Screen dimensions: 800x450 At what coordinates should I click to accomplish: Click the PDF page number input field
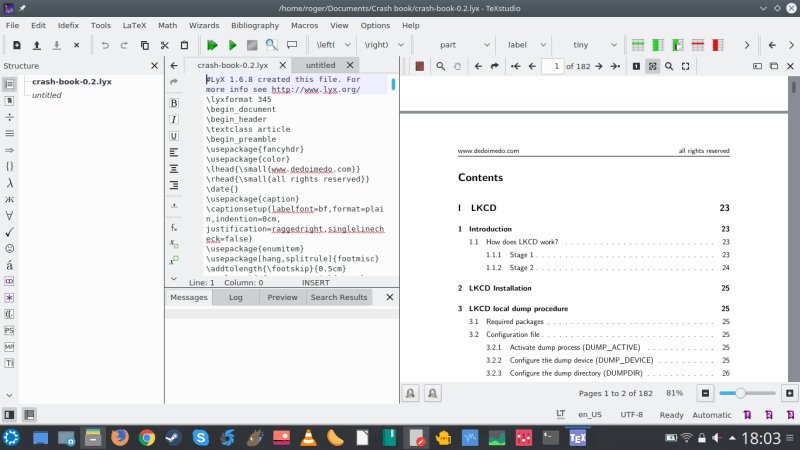click(x=552, y=66)
